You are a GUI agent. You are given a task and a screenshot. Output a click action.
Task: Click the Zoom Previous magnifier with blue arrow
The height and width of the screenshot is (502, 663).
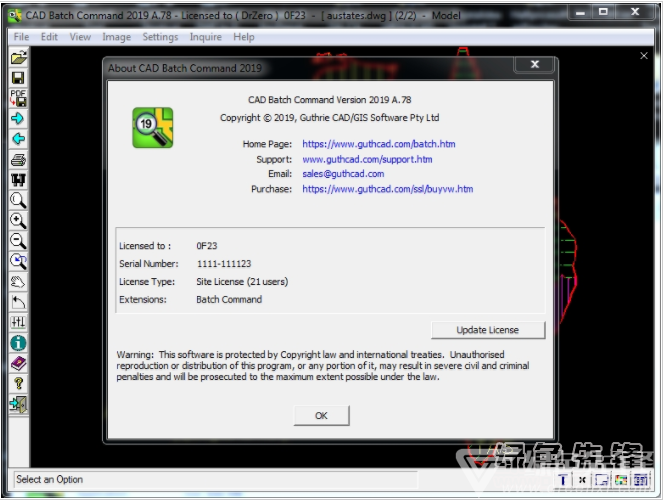coord(18,261)
